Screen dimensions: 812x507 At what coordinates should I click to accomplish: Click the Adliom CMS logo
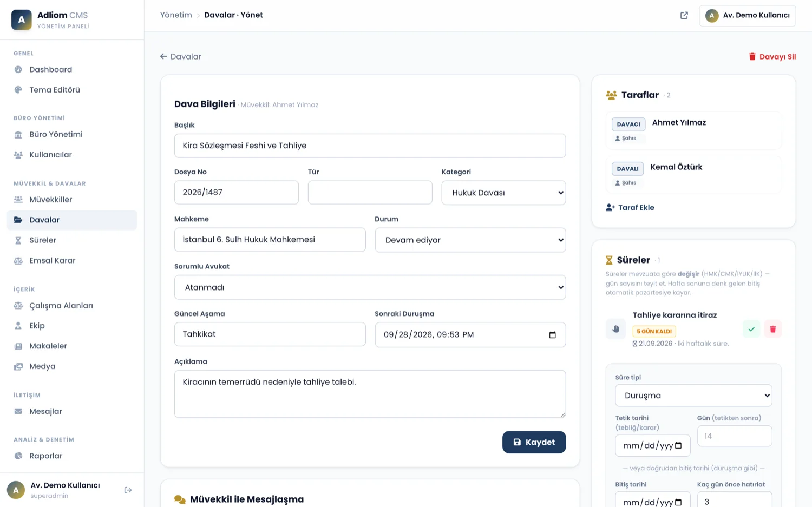click(22, 19)
